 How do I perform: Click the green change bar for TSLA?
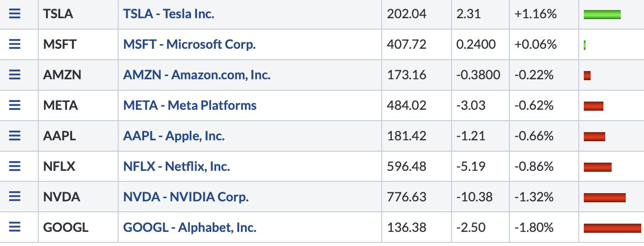(602, 15)
